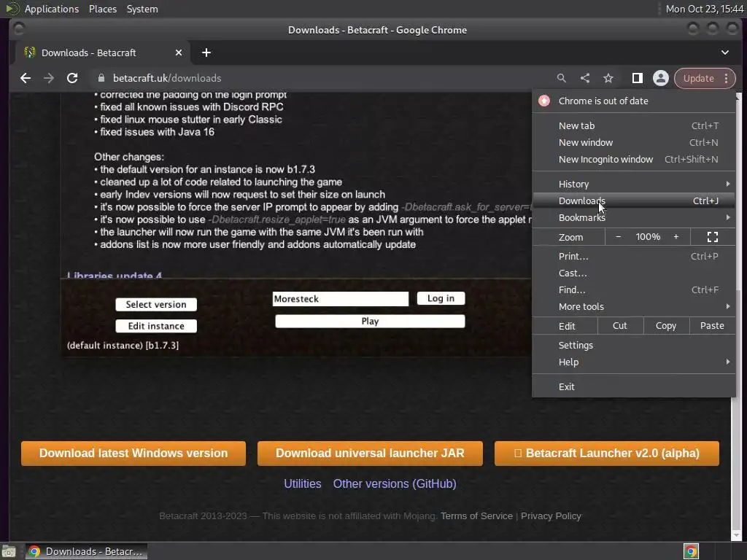
Task: Click the Edit instance button
Action: click(156, 326)
